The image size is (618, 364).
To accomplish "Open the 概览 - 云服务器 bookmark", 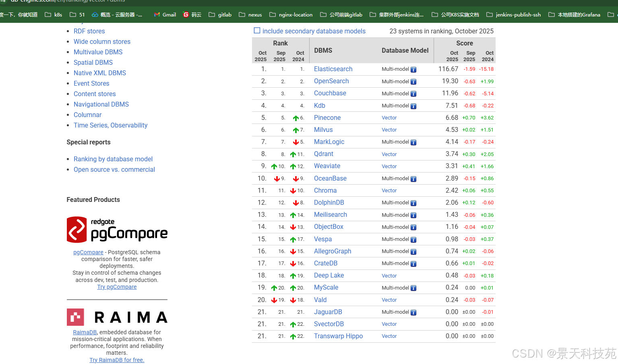I will 117,14.
